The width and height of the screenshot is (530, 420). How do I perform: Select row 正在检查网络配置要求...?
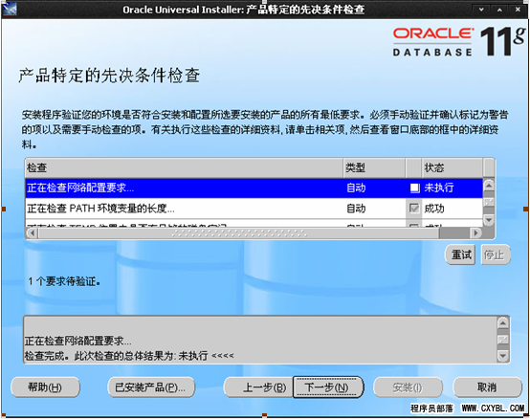click(x=254, y=188)
